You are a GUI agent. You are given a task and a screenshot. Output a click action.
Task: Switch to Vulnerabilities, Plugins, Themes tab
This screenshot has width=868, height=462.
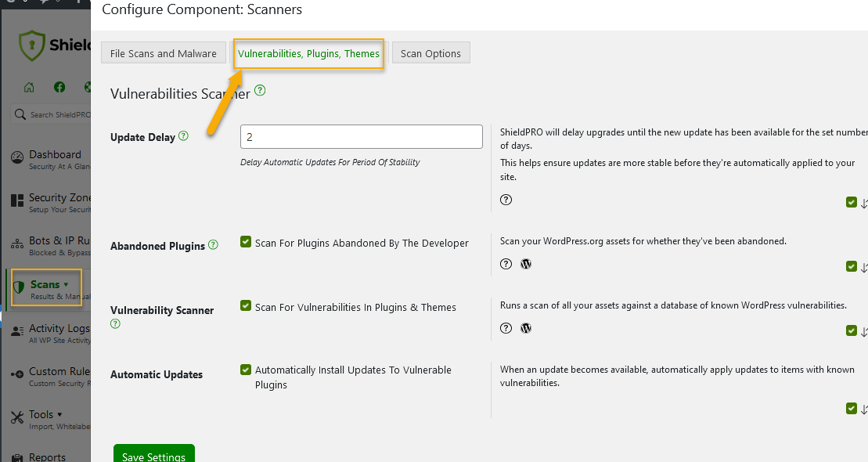click(308, 53)
